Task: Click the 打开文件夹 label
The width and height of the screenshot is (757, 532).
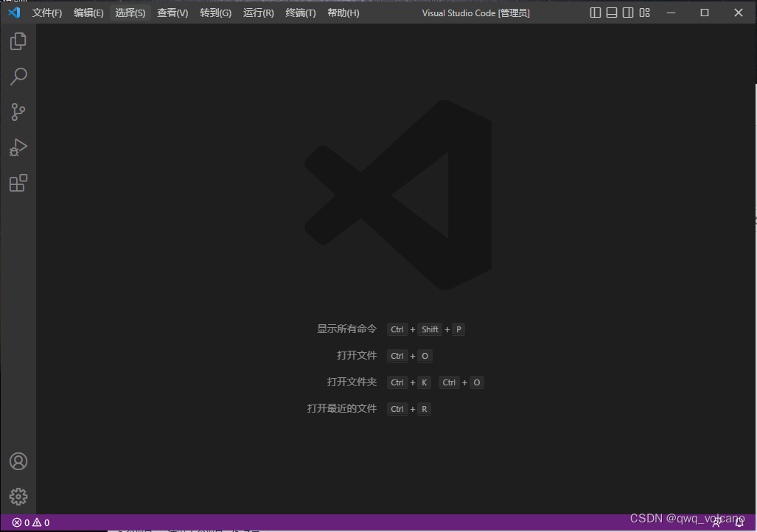Action: [352, 382]
